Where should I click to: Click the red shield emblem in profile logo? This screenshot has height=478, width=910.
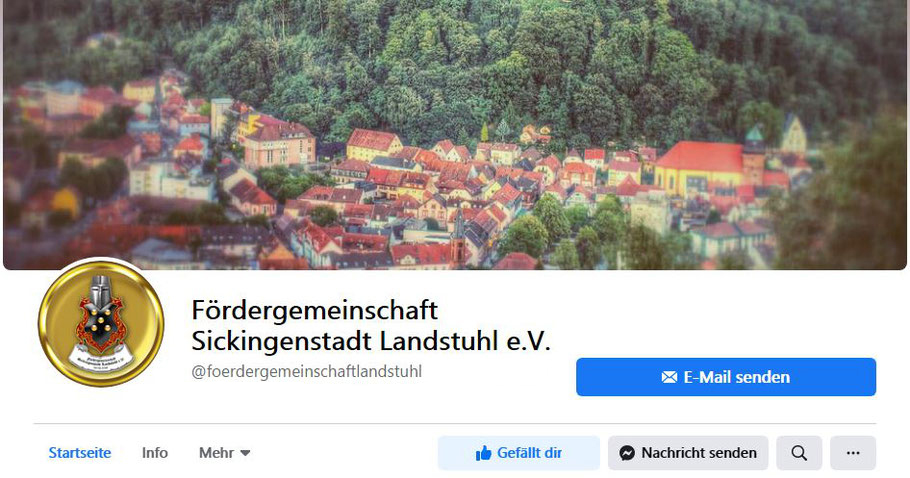100,326
